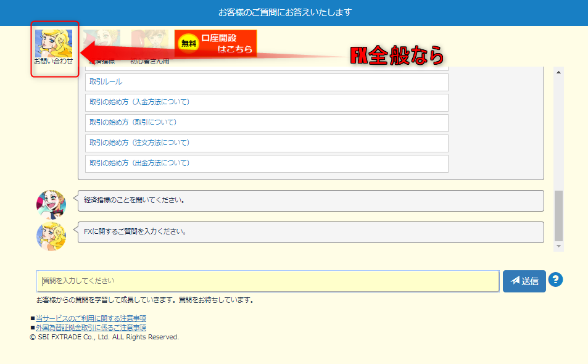Choose 取引の始め方（取引について）
Screen dimensions: 588x364
click(267, 123)
